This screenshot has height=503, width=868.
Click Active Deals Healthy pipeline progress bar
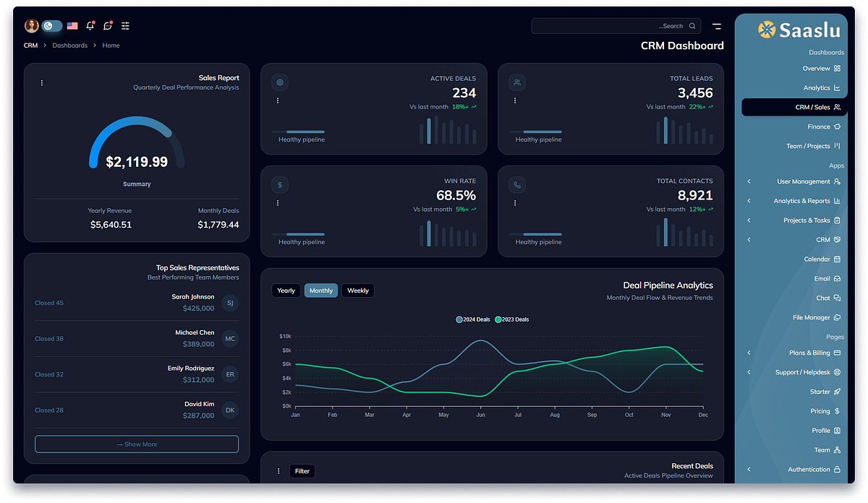(x=298, y=132)
